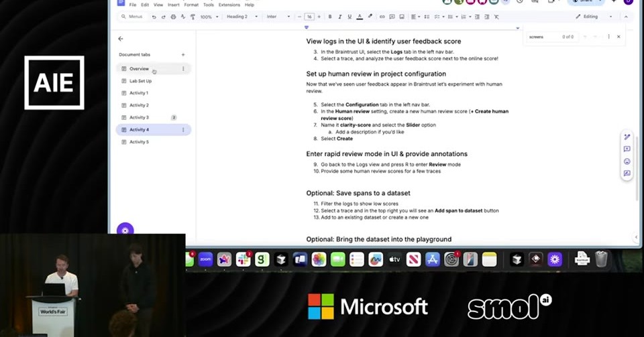This screenshot has height=337, width=644.
Task: Open Overview tab's three-dot options
Action: pos(183,69)
